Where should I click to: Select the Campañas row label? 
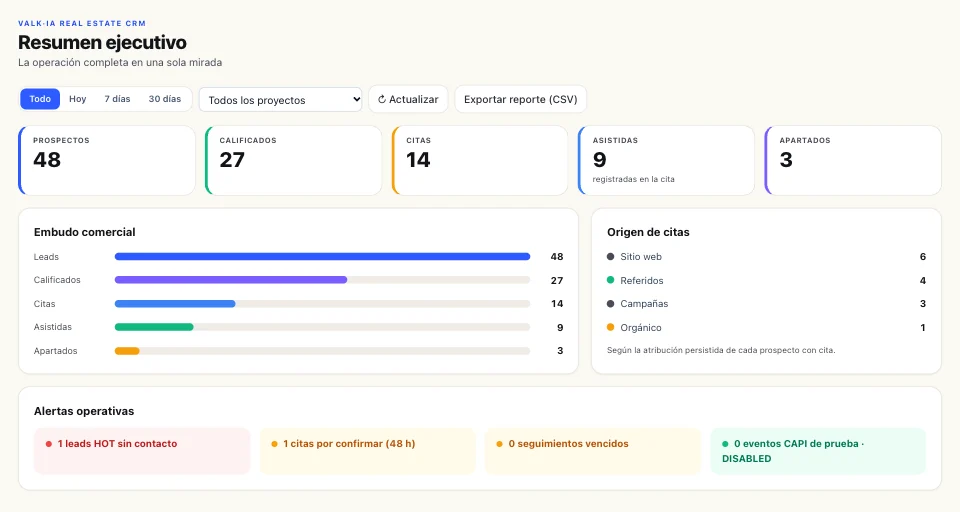click(644, 304)
